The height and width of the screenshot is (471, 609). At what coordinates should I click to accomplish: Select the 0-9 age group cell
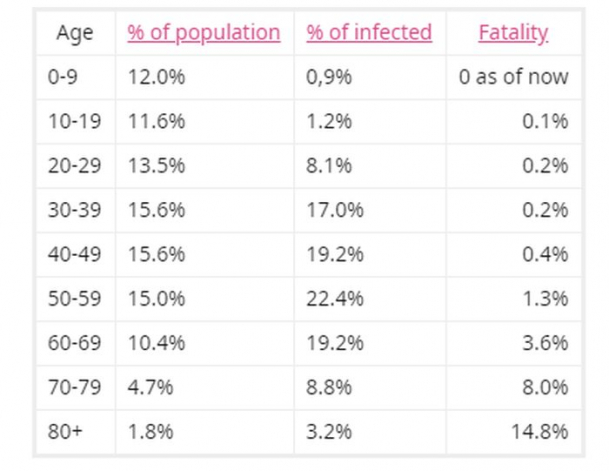pyautogui.click(x=63, y=77)
